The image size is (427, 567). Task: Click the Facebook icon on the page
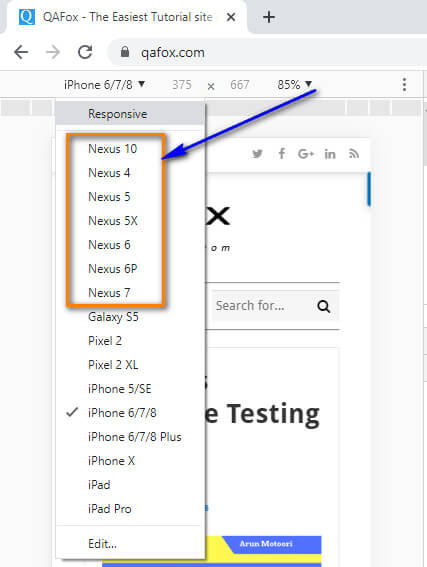[x=282, y=154]
